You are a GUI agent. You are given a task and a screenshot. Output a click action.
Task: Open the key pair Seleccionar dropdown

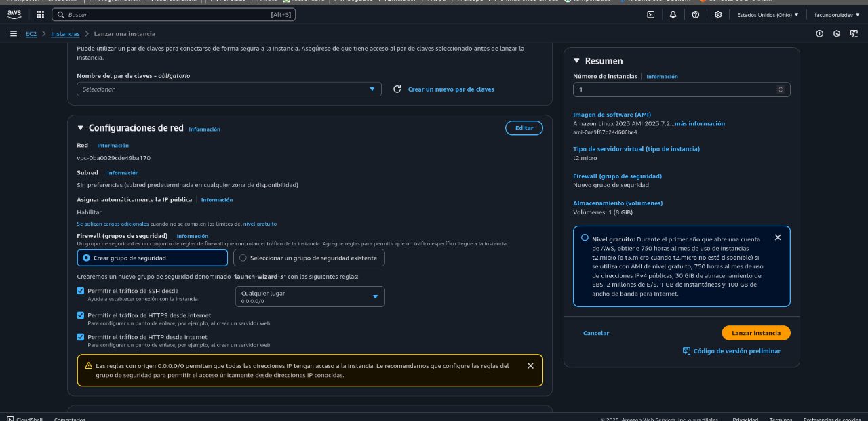[229, 89]
